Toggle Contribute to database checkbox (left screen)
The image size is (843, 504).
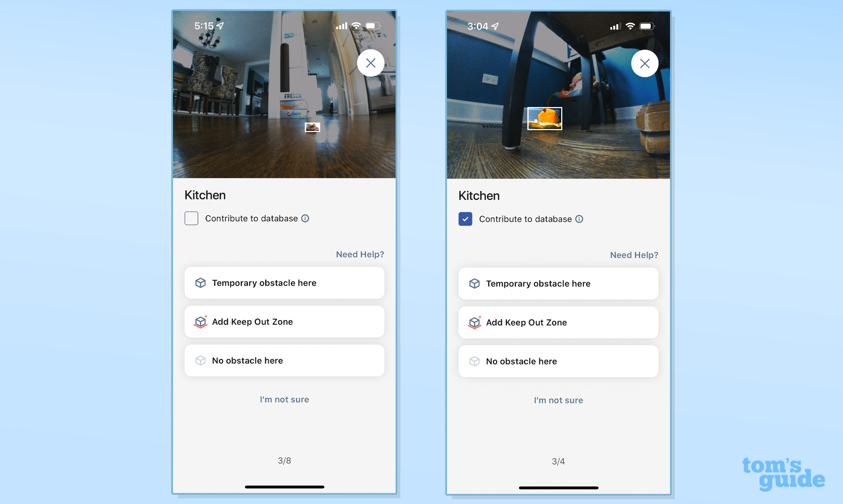coord(192,218)
